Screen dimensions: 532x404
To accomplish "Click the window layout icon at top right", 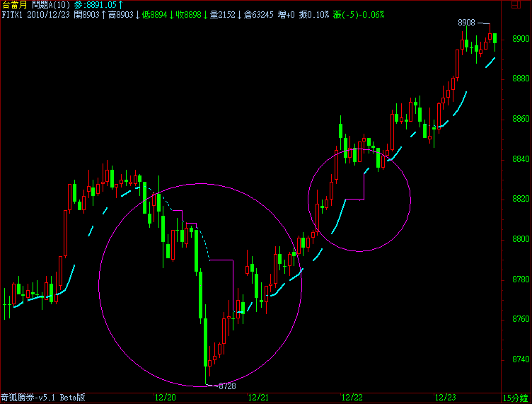I will [516, 5].
